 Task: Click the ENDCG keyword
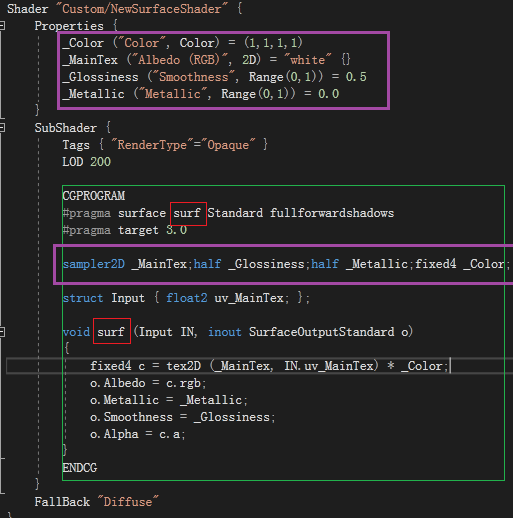pos(80,468)
